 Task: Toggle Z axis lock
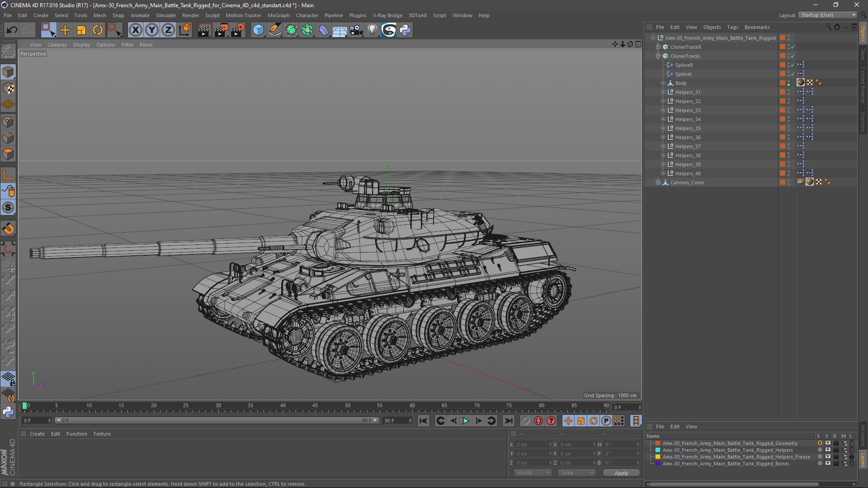168,30
